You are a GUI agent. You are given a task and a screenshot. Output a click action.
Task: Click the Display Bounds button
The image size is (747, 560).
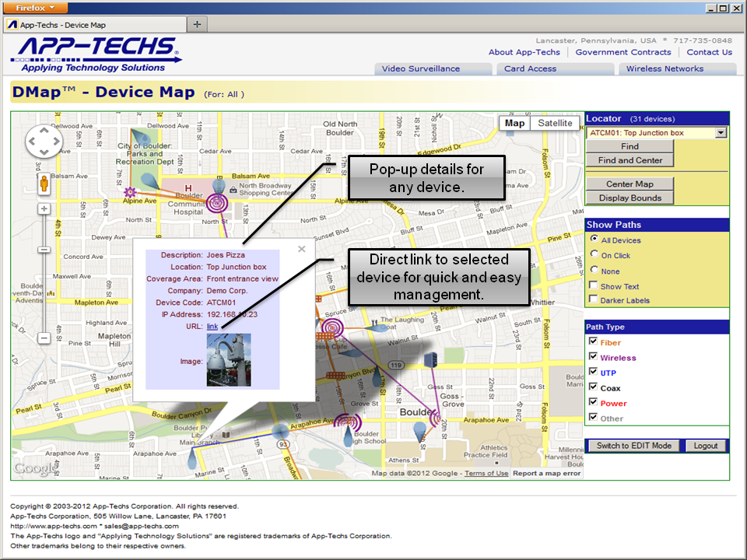tap(630, 198)
